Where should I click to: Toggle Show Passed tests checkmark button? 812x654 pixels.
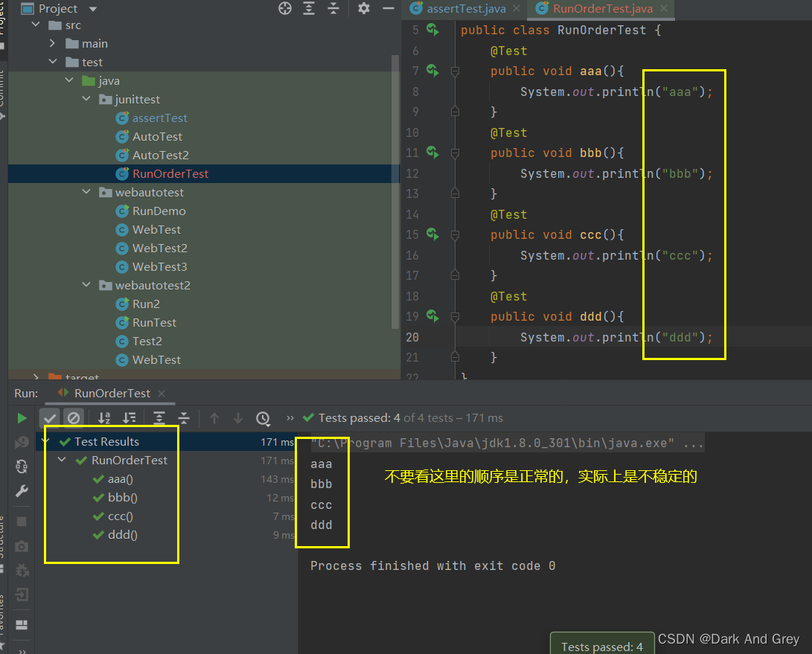point(49,418)
